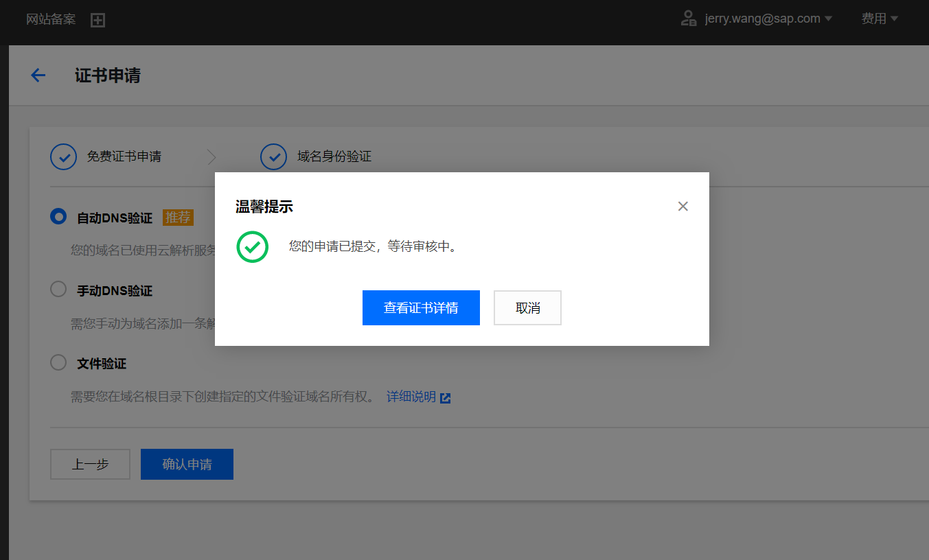The width and height of the screenshot is (929, 560).
Task: Open 网站备案 in the top bar
Action: click(51, 19)
